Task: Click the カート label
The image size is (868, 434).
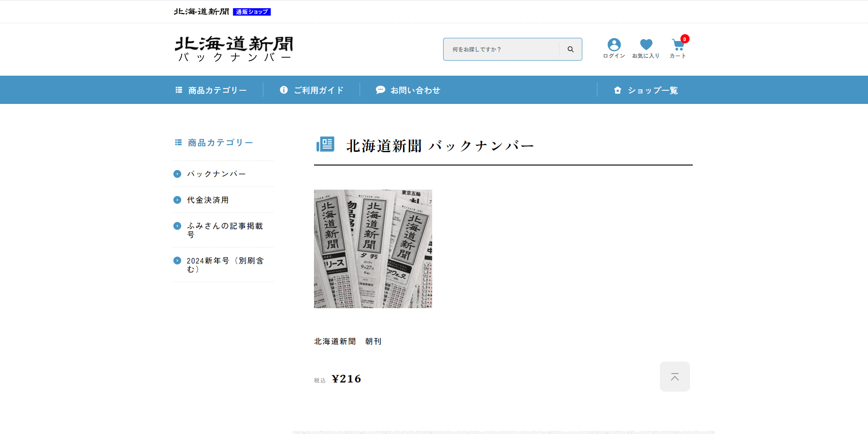Action: [678, 56]
